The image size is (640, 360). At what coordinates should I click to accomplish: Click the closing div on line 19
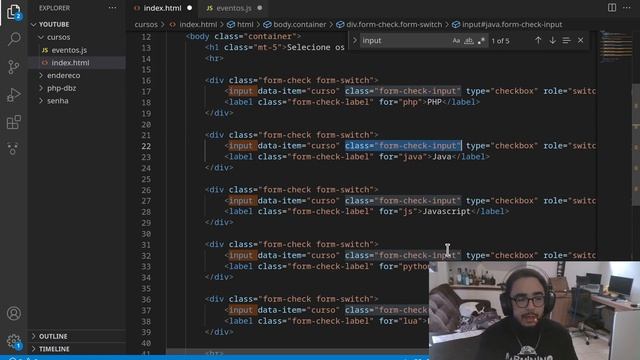coord(219,113)
